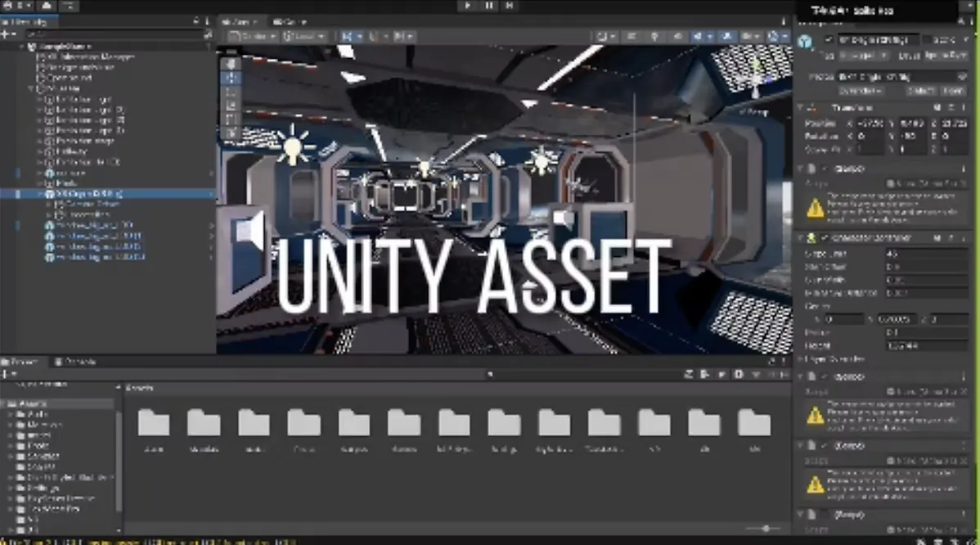Collapse the SampleScene root in Hierarchy
Viewport: 980px width, 545px height.
tap(22, 47)
